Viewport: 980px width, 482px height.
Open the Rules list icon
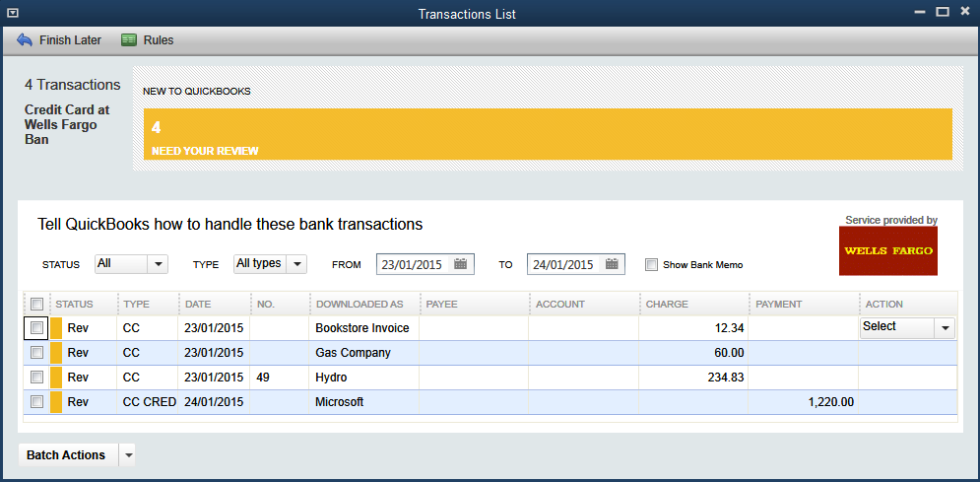point(129,40)
